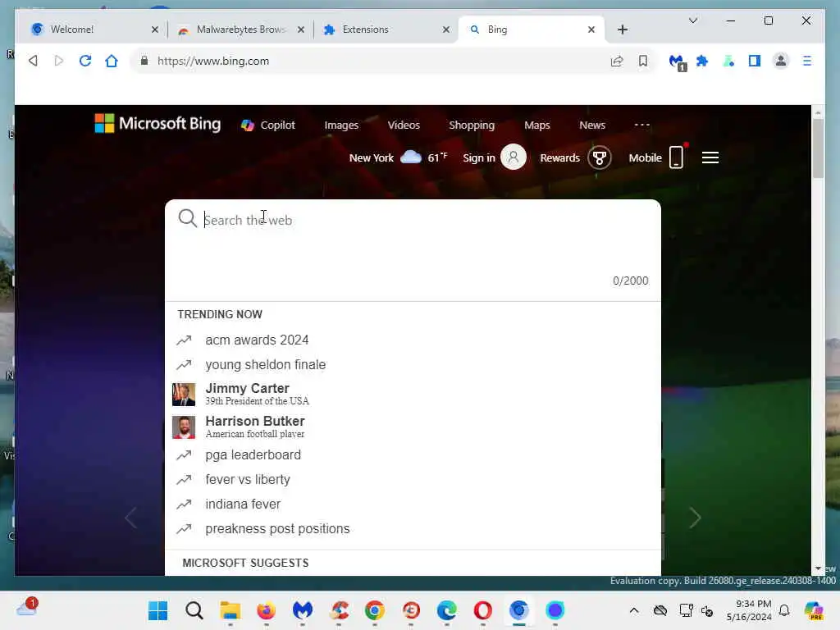The height and width of the screenshot is (630, 840).
Task: Bookmark this page with the bookmark icon
Action: tap(643, 61)
